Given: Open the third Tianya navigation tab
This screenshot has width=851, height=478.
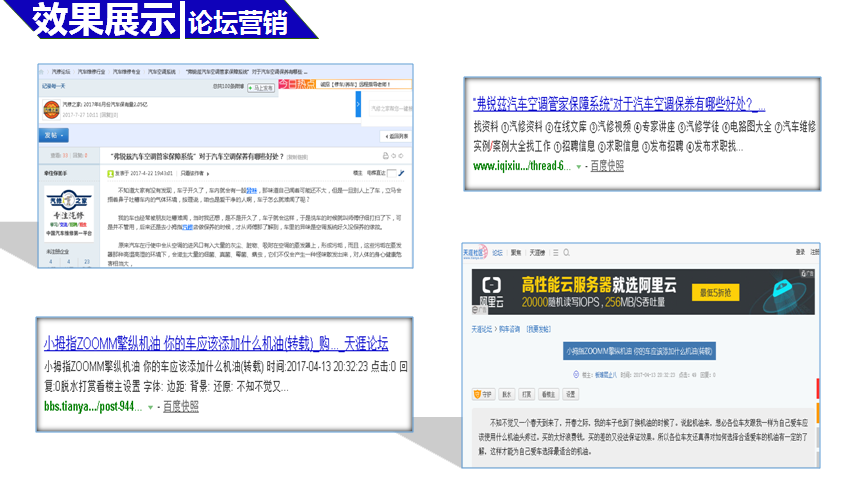Looking at the screenshot, I should [537, 253].
